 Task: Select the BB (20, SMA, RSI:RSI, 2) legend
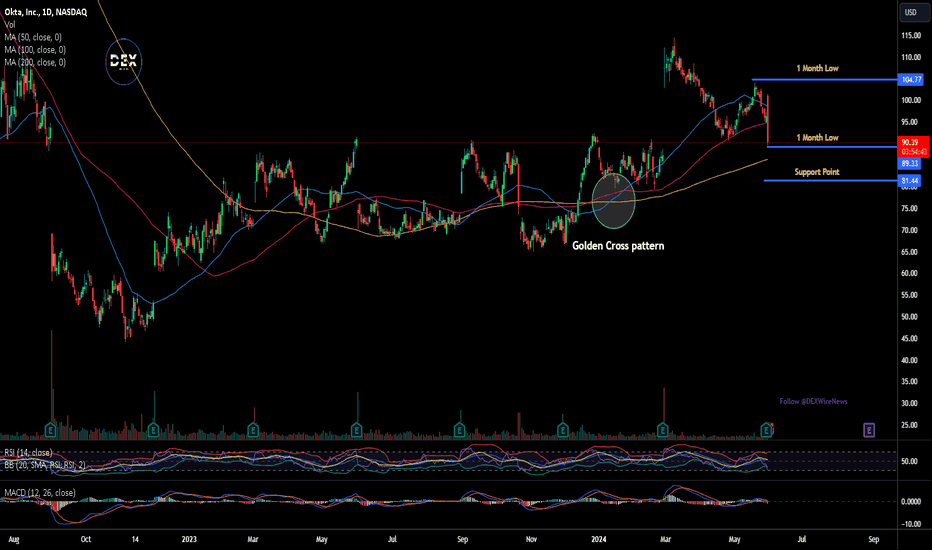point(45,465)
